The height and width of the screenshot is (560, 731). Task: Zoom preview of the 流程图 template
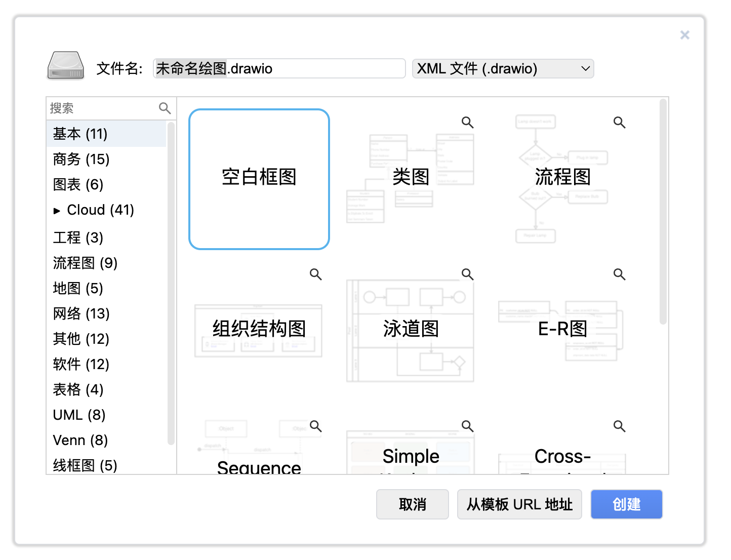619,122
